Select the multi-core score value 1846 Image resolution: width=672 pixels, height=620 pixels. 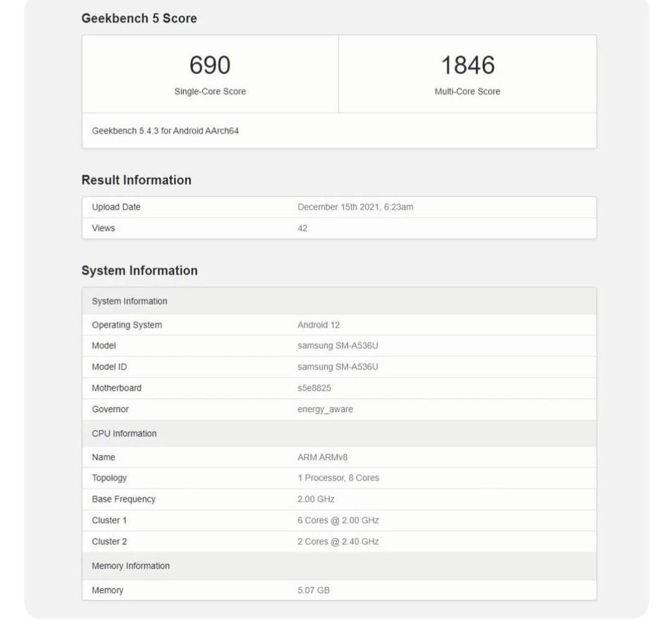tap(468, 65)
